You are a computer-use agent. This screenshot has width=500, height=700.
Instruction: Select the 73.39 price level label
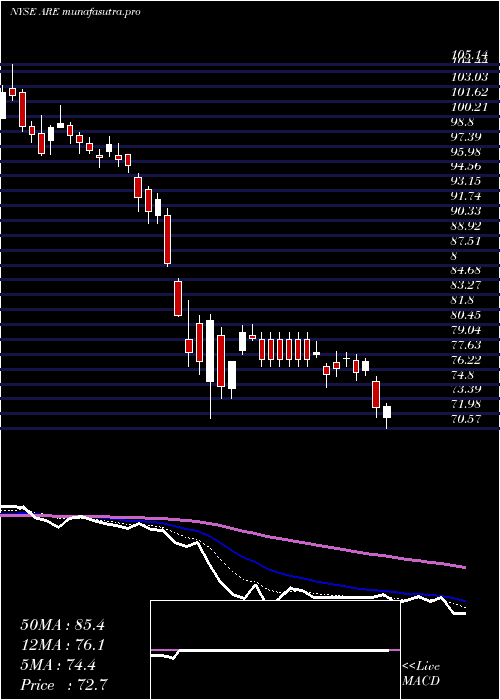pyautogui.click(x=466, y=389)
